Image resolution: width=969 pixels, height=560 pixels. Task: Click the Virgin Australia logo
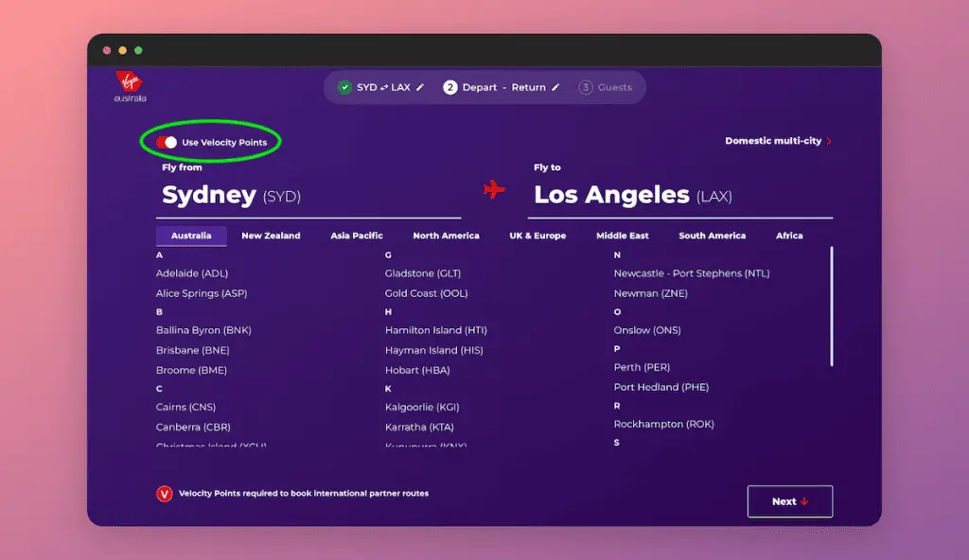pyautogui.click(x=130, y=86)
